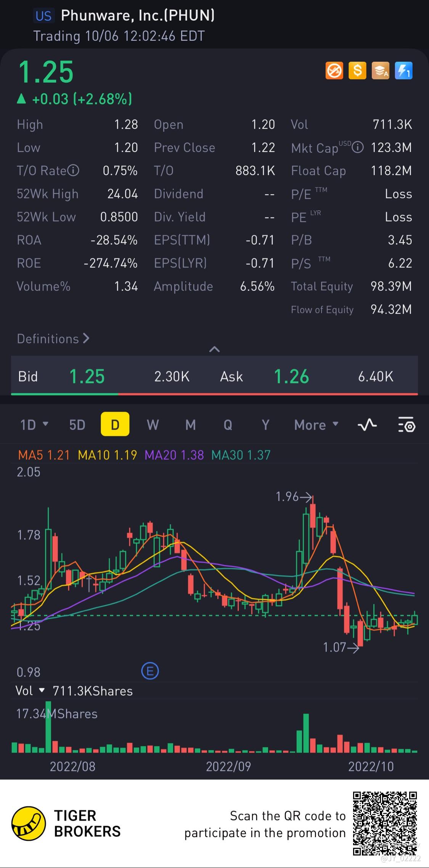Tap the ask price 1.26

click(x=292, y=376)
